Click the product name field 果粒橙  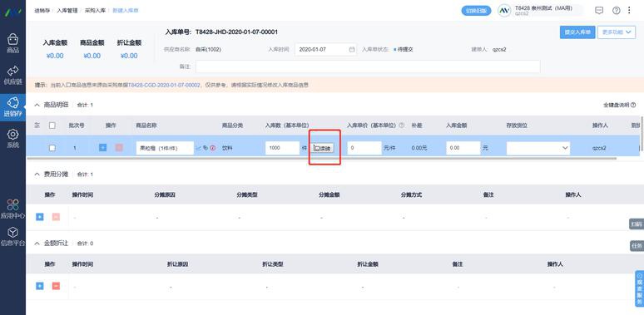(165, 148)
